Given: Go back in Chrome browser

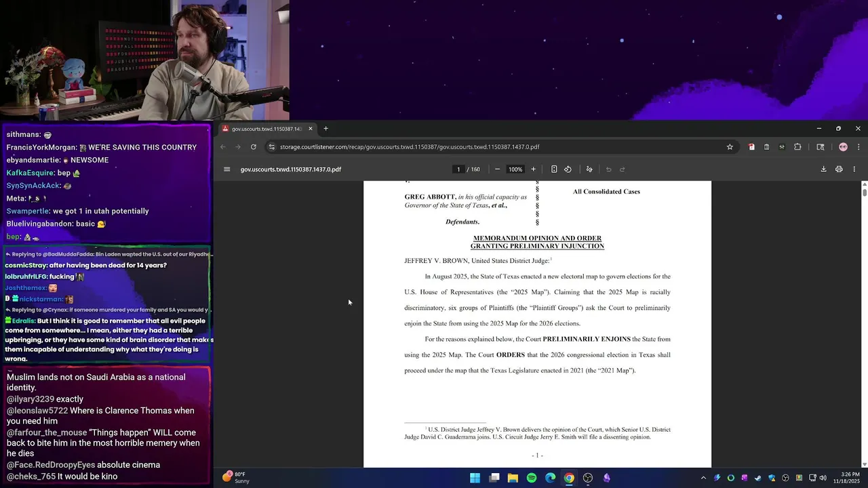Looking at the screenshot, I should [223, 147].
